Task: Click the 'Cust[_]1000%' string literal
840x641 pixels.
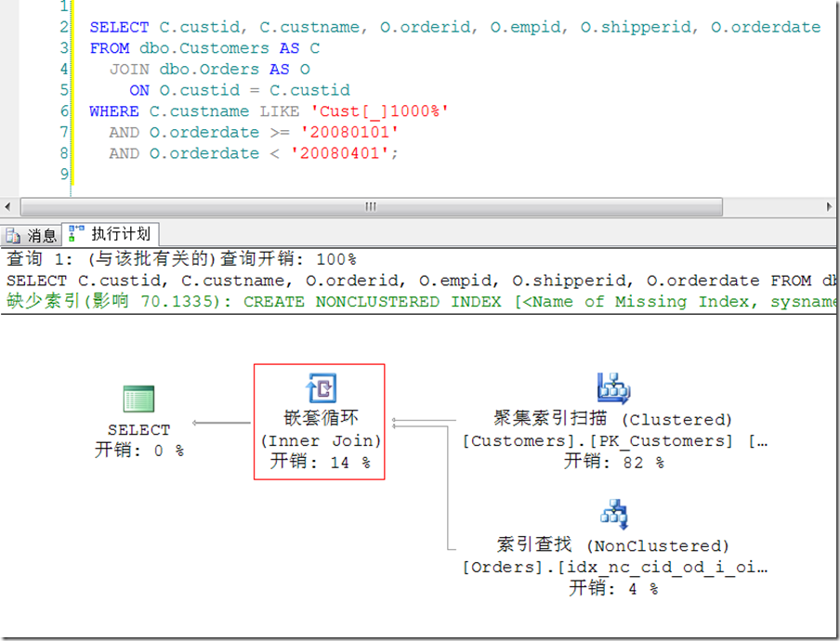Action: 380,111
